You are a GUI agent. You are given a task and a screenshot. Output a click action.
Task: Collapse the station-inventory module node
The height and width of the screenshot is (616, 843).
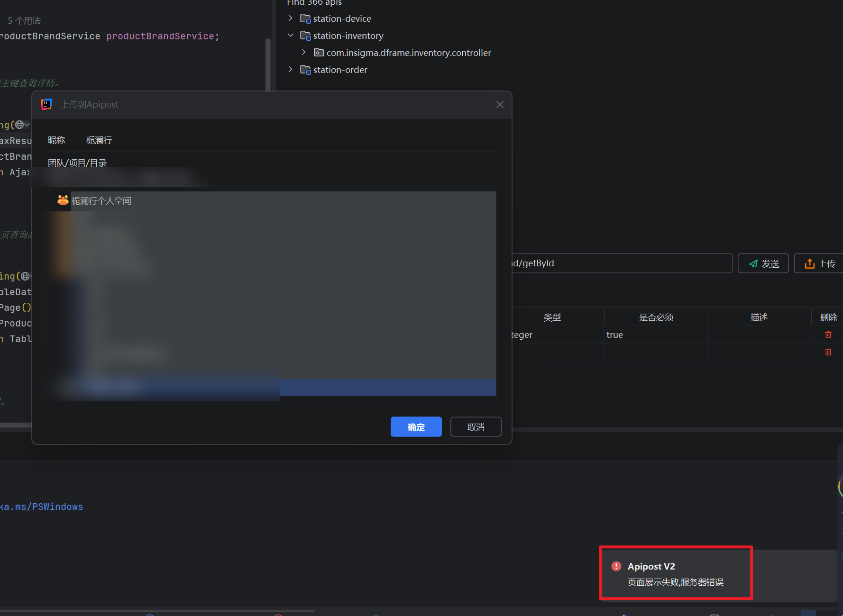(x=290, y=36)
